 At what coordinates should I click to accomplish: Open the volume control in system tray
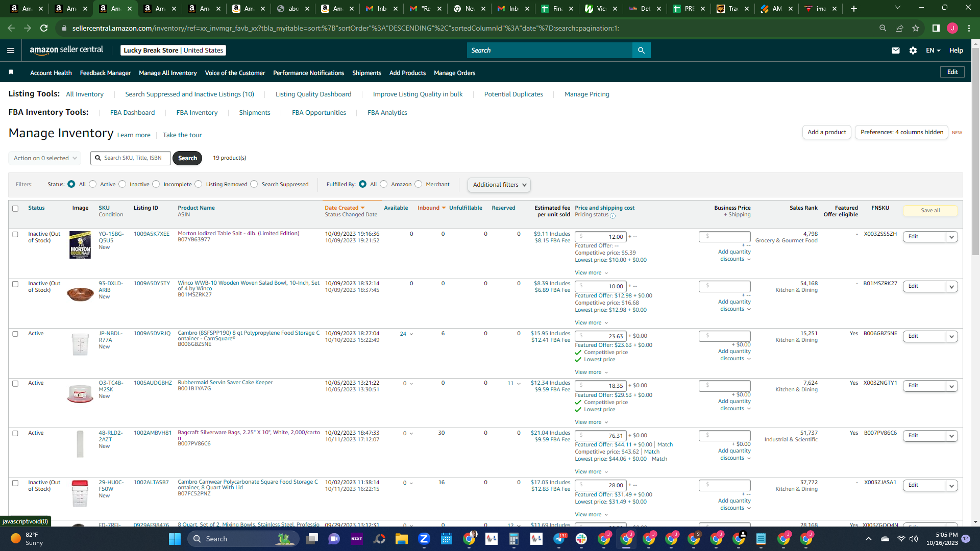pyautogui.click(x=913, y=539)
